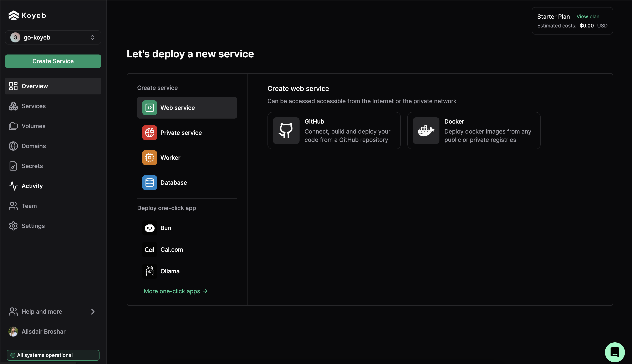The image size is (632, 364).
Task: Deploy the Ollama one-click app
Action: (187, 271)
